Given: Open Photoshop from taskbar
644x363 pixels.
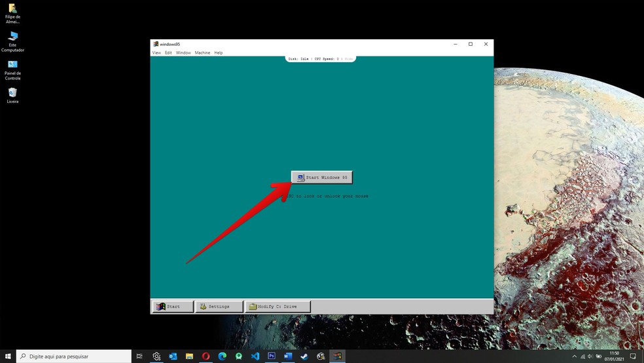Looking at the screenshot, I should (272, 356).
